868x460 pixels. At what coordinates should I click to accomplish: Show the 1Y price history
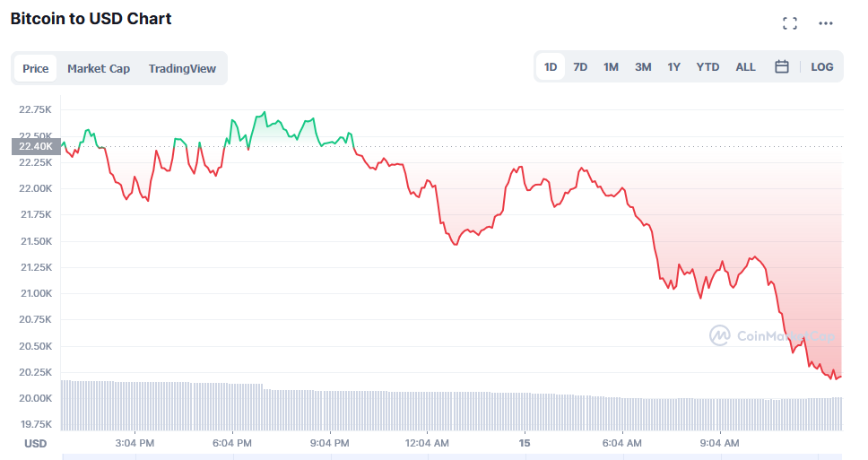click(x=673, y=66)
